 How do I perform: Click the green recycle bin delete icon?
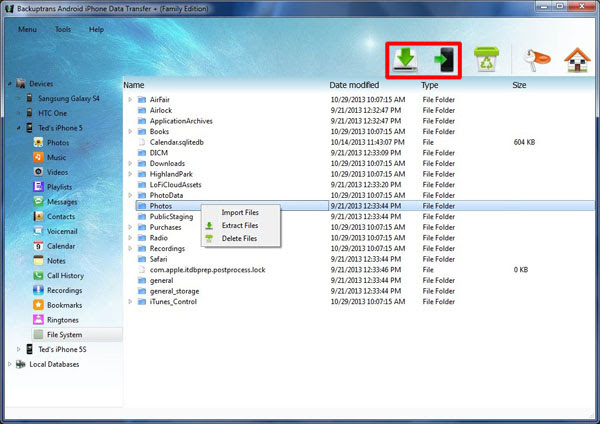point(486,59)
